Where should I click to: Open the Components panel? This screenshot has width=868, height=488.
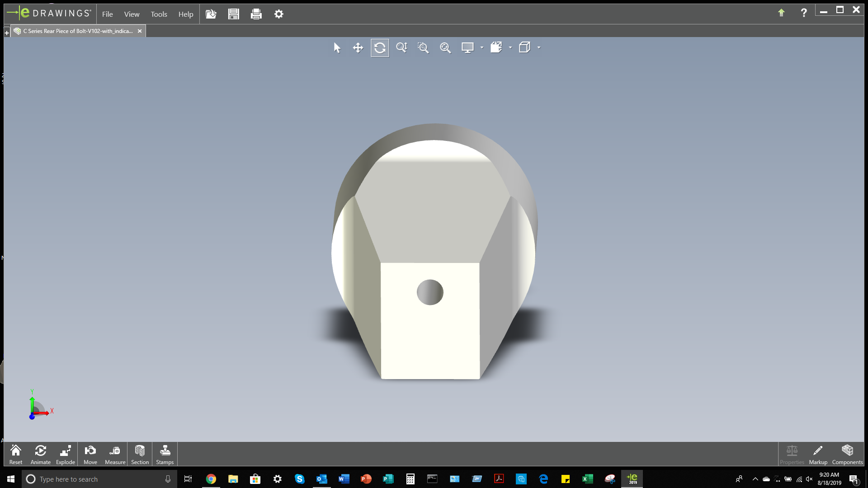coord(847,454)
